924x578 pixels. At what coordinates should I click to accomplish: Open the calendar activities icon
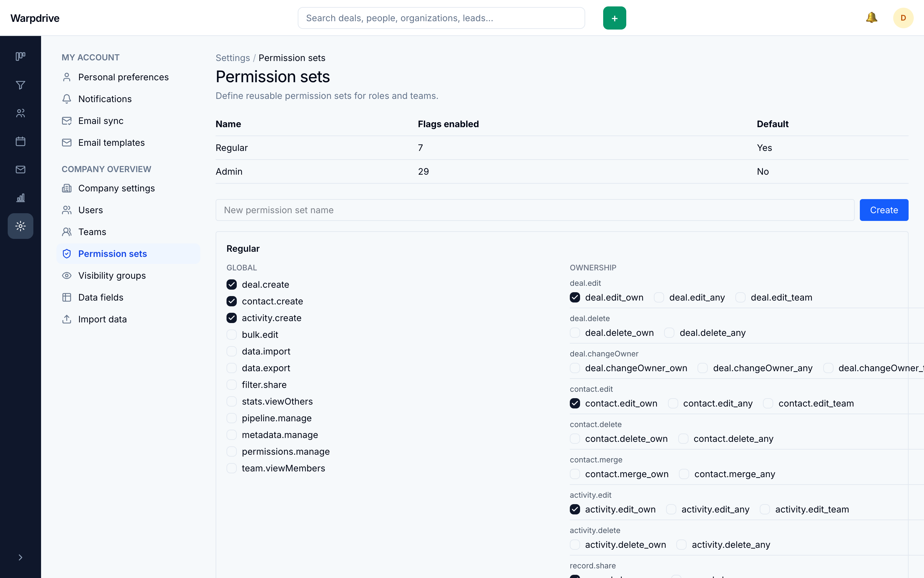[21, 141]
